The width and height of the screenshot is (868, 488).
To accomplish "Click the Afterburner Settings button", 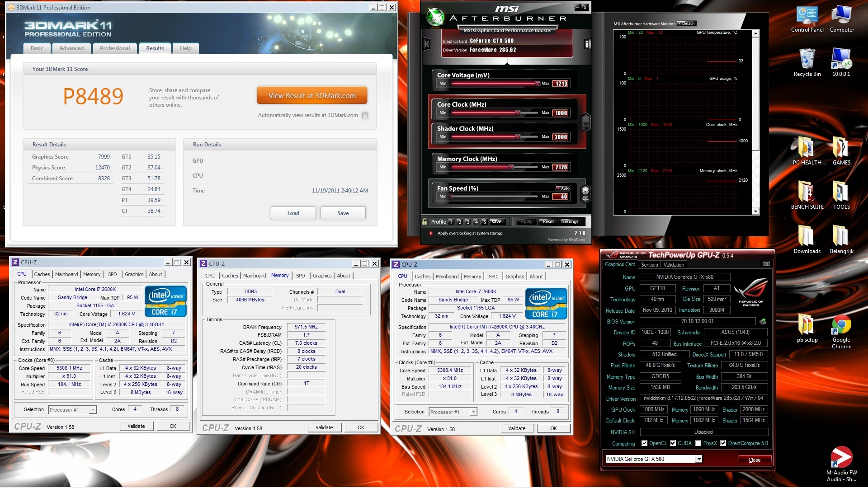I will (570, 221).
